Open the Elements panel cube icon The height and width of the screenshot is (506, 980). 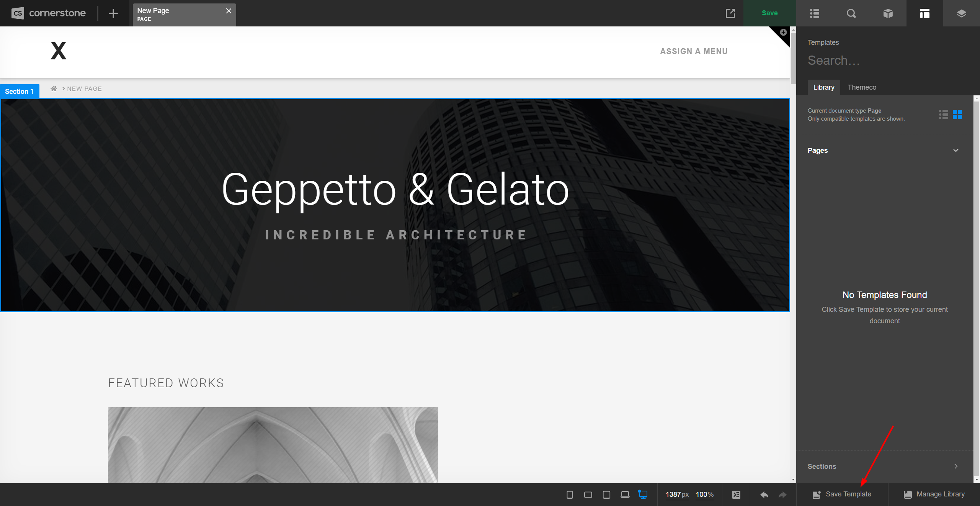coord(888,13)
